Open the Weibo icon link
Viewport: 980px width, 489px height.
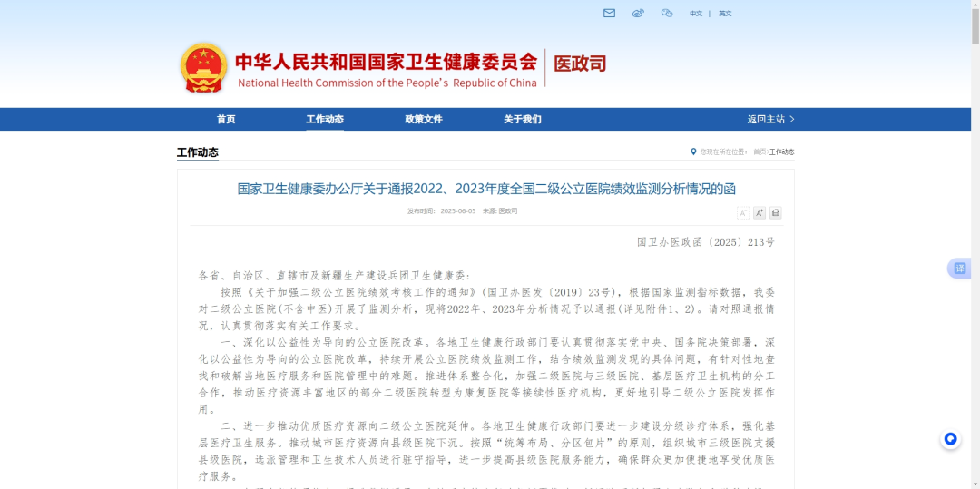[x=638, y=13]
